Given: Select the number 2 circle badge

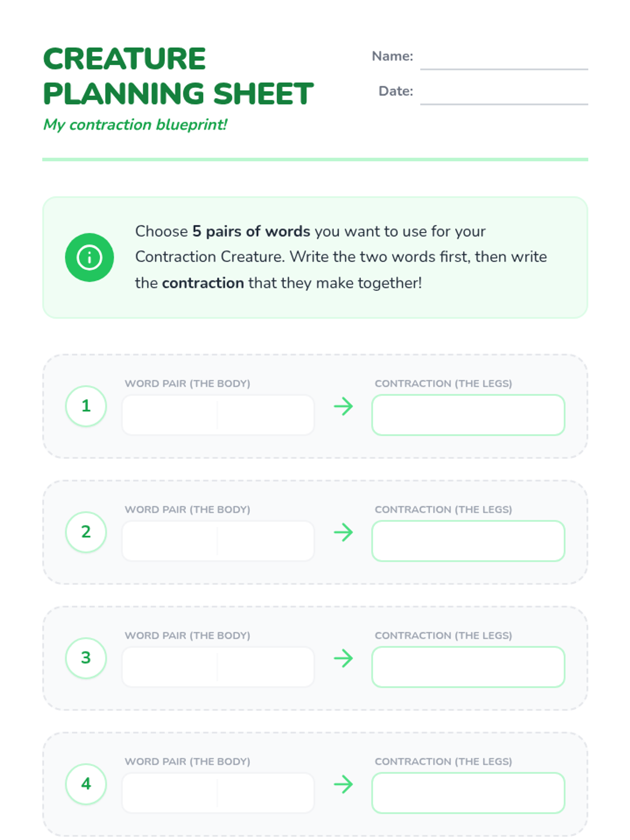Looking at the screenshot, I should (x=86, y=532).
